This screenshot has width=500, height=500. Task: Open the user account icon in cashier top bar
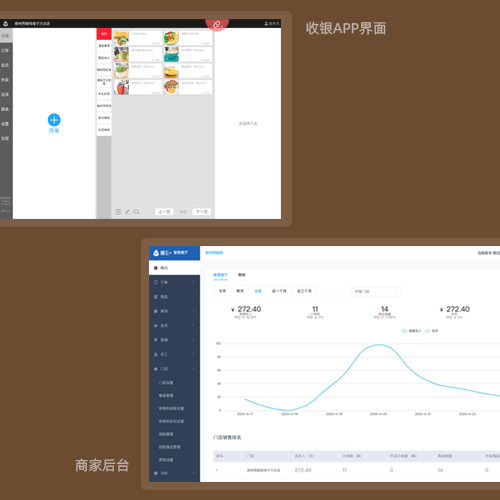pyautogui.click(x=266, y=23)
